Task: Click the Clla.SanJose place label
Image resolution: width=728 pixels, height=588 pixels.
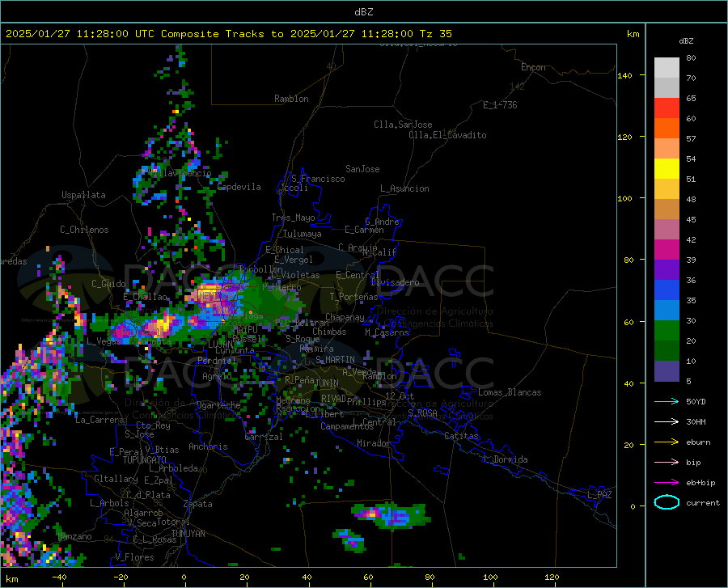Action: tap(403, 125)
